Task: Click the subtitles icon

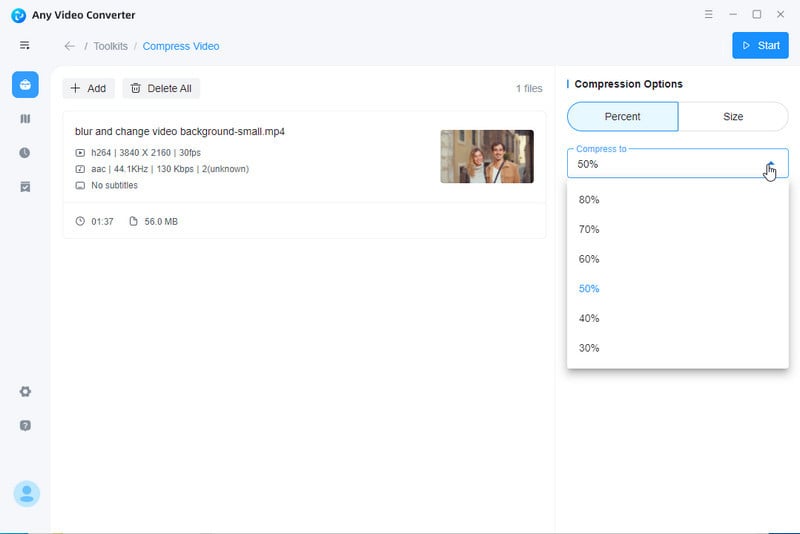Action: tap(80, 186)
